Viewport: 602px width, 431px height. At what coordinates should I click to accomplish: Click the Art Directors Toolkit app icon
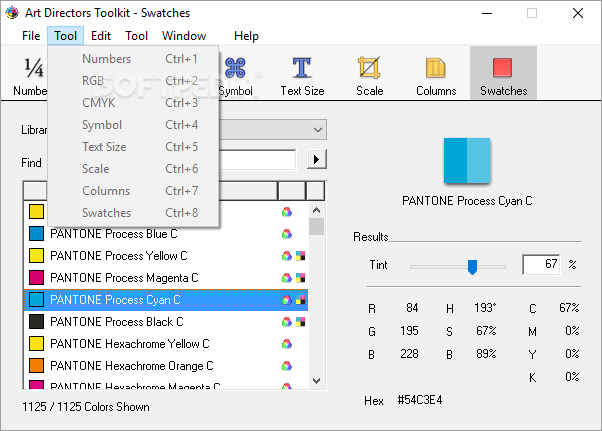click(x=12, y=13)
